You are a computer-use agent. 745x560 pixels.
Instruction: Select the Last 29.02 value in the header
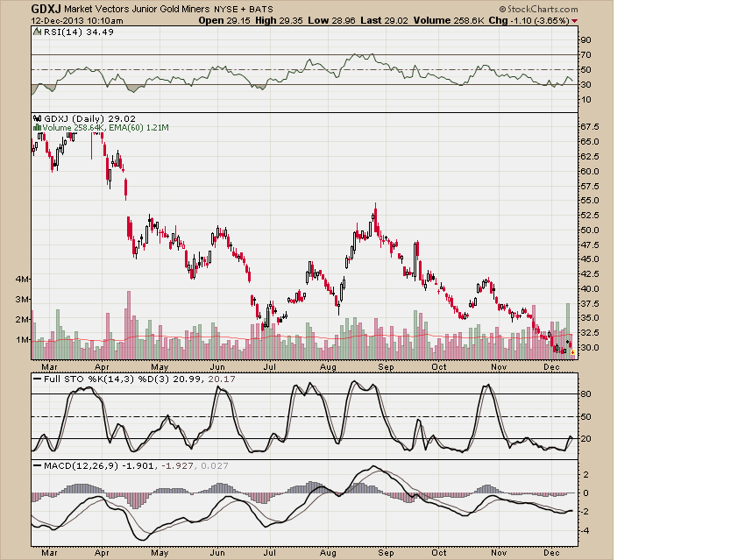[385, 20]
